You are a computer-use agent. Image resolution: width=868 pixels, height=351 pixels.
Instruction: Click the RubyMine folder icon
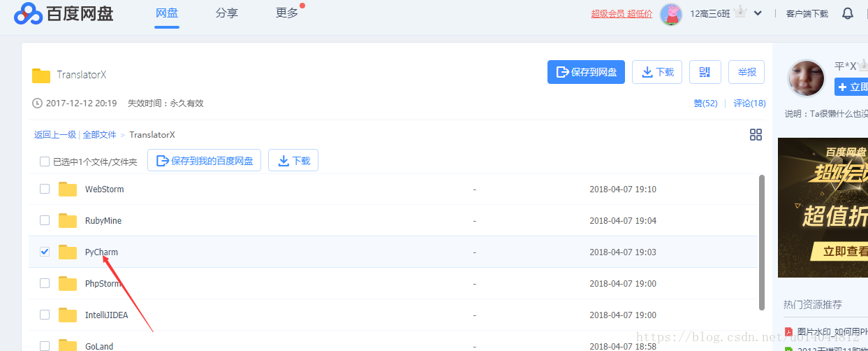pyautogui.click(x=68, y=220)
